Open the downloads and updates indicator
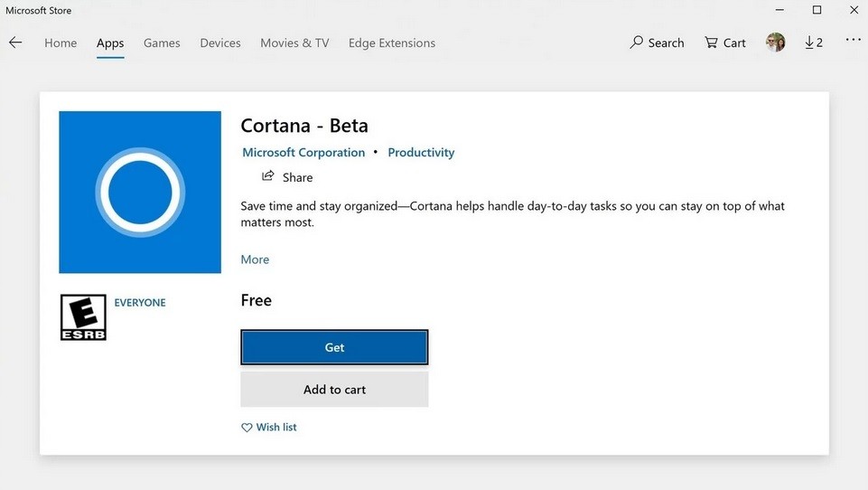 pos(813,42)
